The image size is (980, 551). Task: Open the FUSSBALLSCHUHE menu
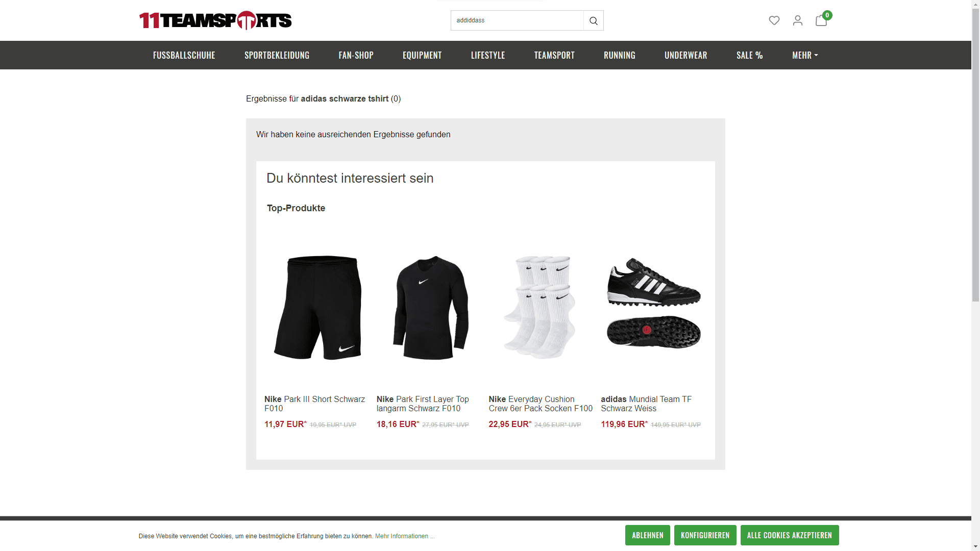coord(184,55)
